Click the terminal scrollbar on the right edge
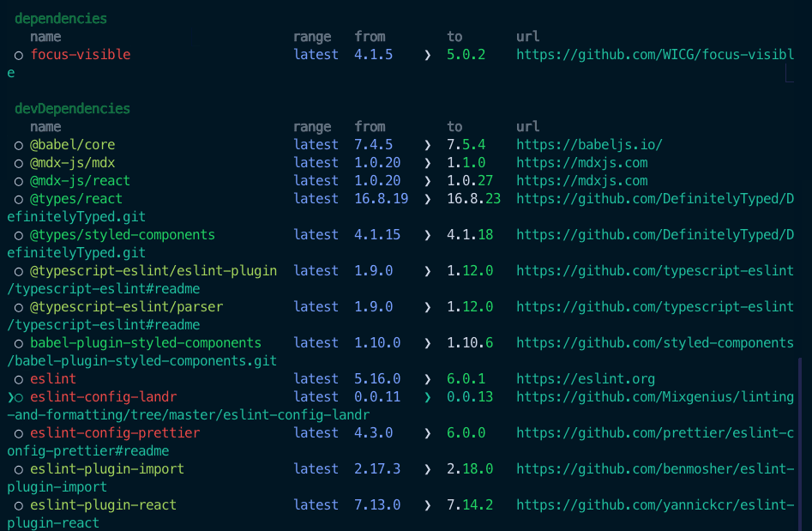This screenshot has width=812, height=531. coord(801,444)
